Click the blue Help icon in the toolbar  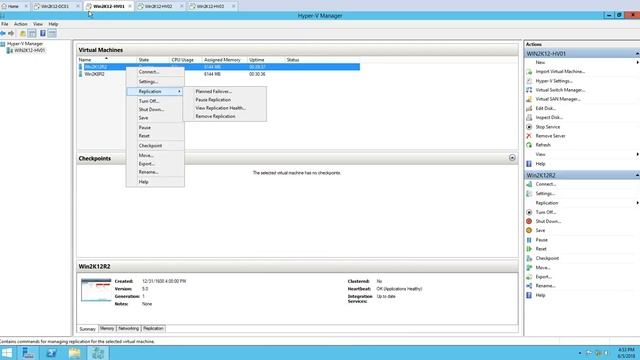(x=42, y=33)
